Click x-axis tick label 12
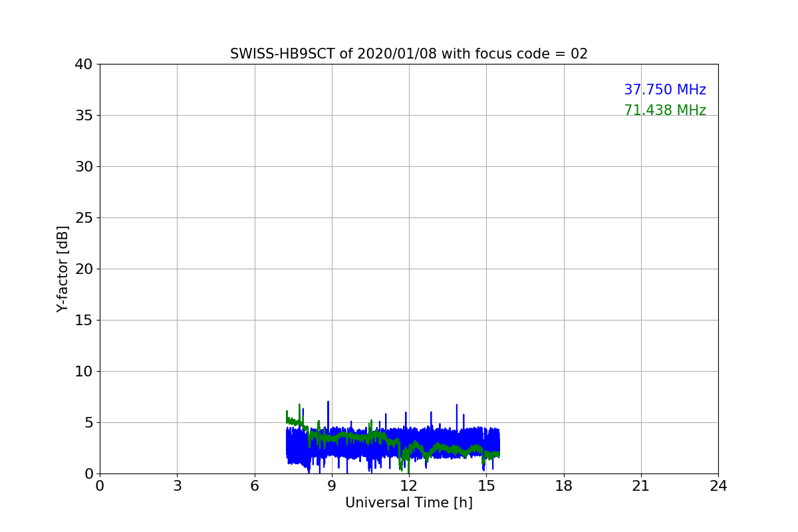The image size is (798, 532). [409, 486]
